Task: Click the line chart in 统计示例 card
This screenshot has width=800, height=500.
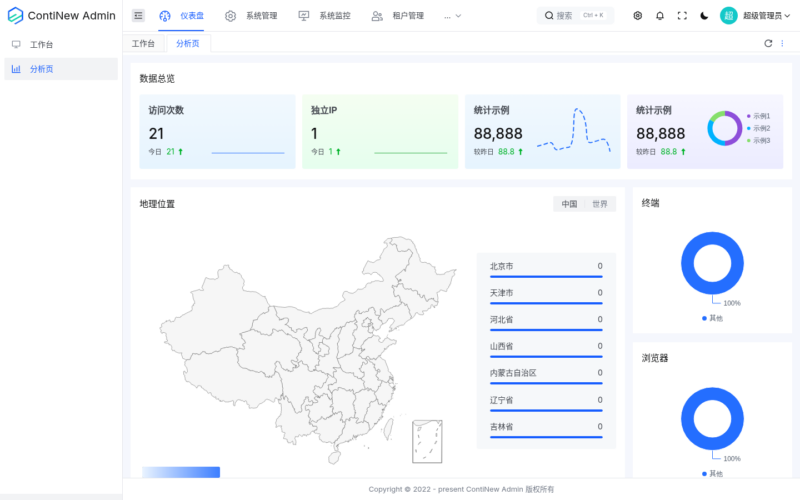Action: click(x=573, y=130)
